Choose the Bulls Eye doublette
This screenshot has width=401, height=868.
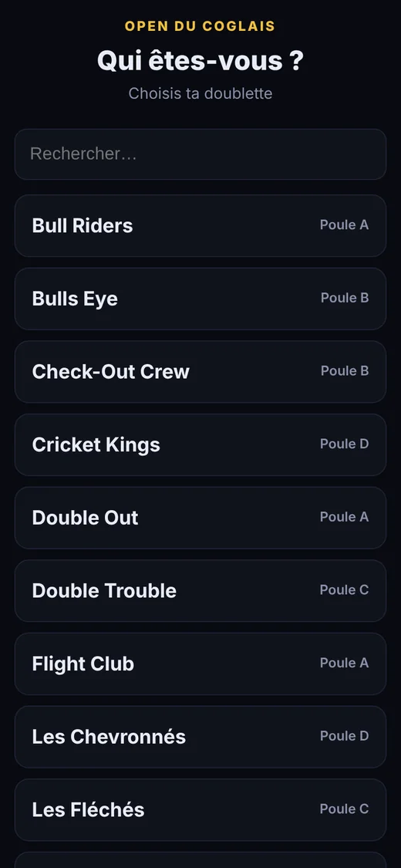tap(200, 299)
